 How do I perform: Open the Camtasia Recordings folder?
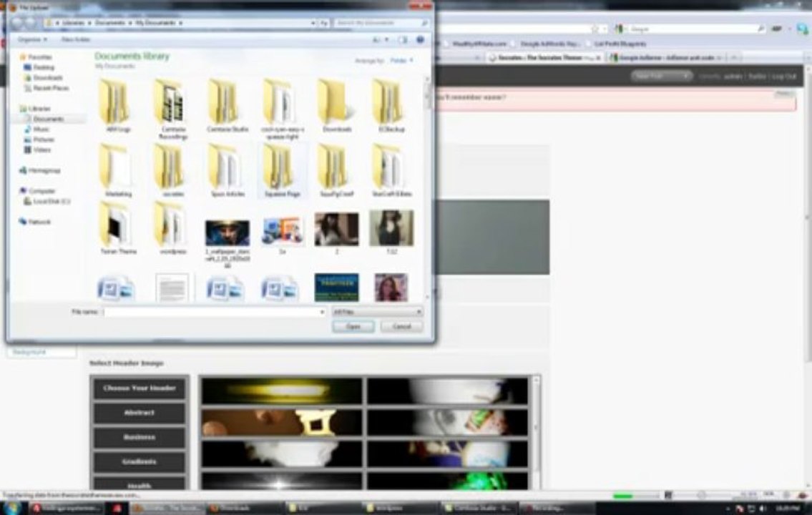173,109
